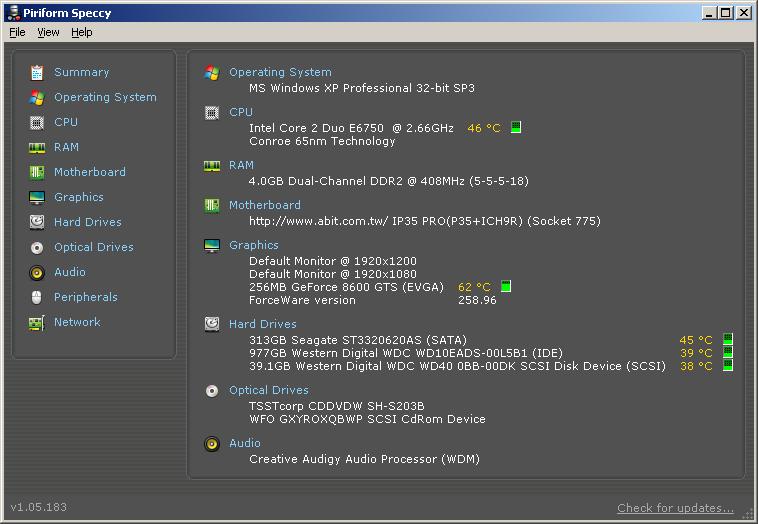Open Peripherals section from sidebar
This screenshot has width=758, height=524.
[86, 297]
